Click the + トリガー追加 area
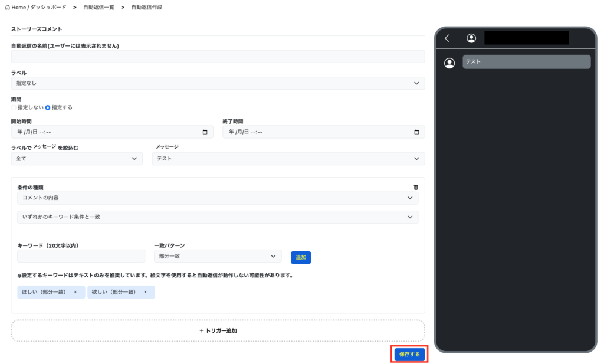Viewport: 604px width, 364px height. pyautogui.click(x=218, y=330)
